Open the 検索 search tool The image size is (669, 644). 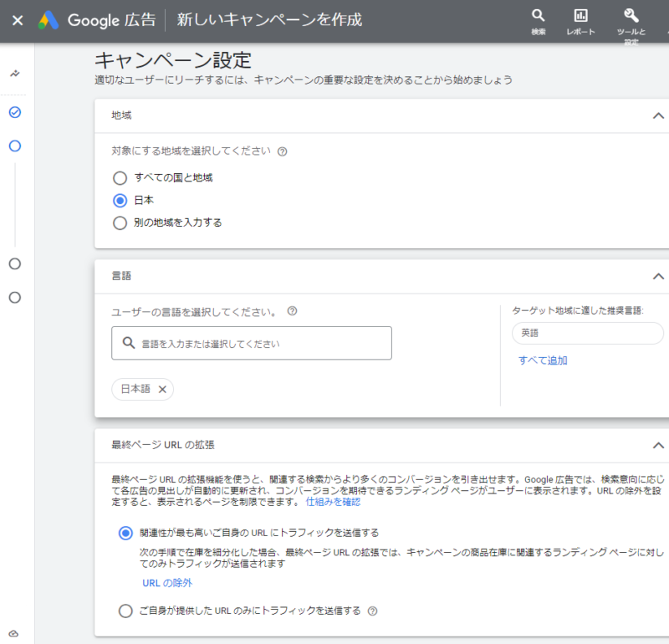click(538, 22)
